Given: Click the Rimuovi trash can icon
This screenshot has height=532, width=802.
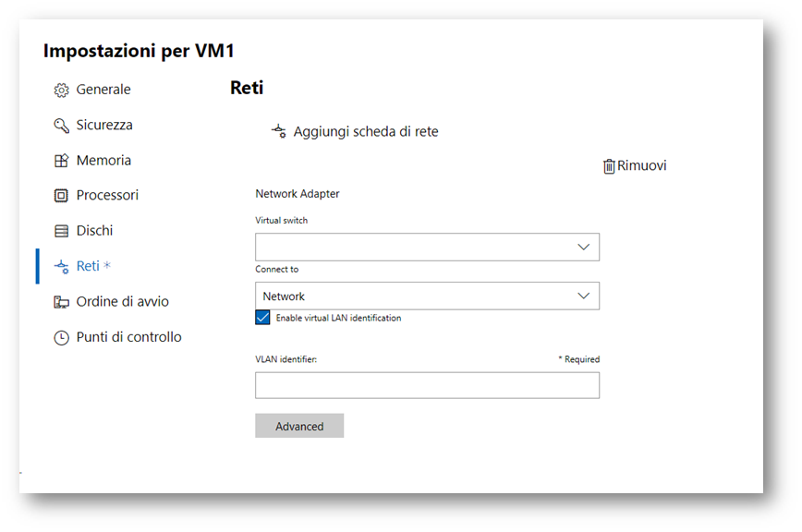Looking at the screenshot, I should point(609,166).
